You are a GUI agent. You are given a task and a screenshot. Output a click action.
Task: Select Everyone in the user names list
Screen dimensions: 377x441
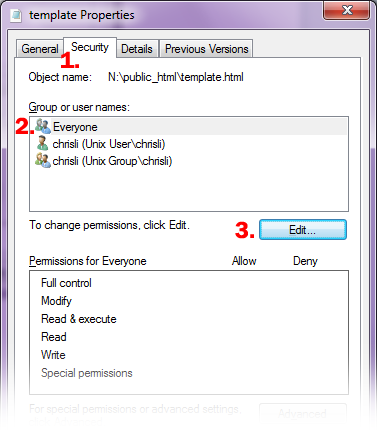tap(189, 127)
